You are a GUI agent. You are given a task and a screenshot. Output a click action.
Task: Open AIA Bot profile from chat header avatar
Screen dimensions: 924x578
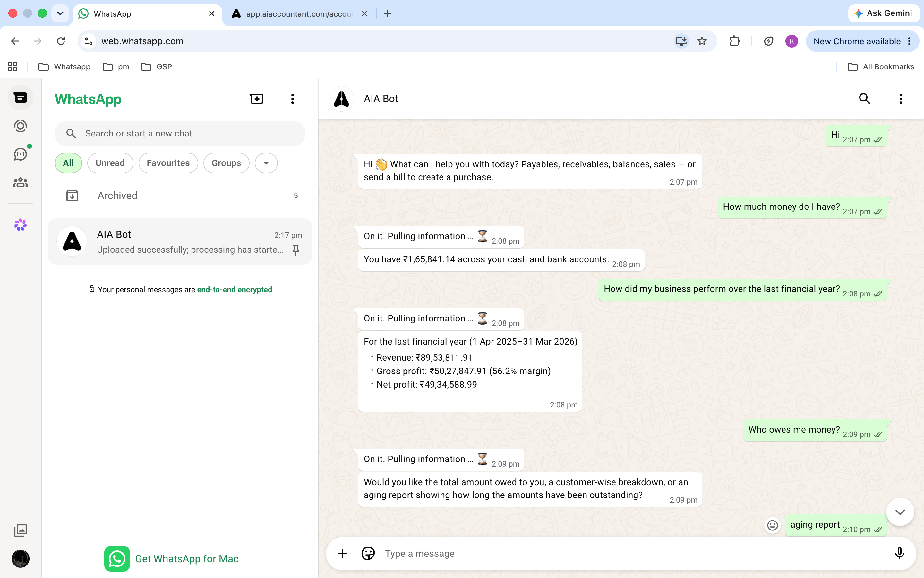click(x=341, y=99)
